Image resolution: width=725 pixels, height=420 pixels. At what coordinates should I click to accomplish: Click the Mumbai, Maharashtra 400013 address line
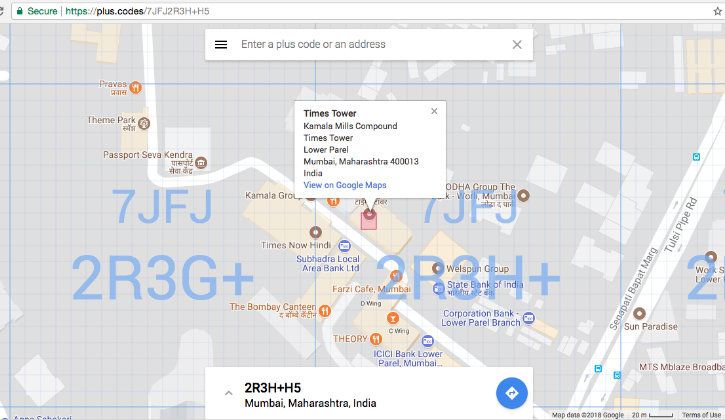tap(361, 161)
